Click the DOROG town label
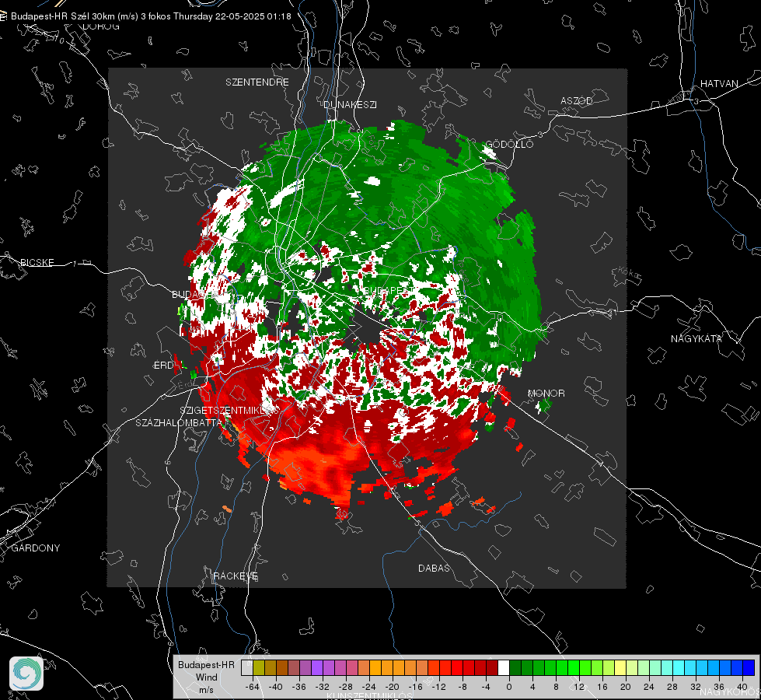Screen dimensions: 761x700 tap(101, 26)
